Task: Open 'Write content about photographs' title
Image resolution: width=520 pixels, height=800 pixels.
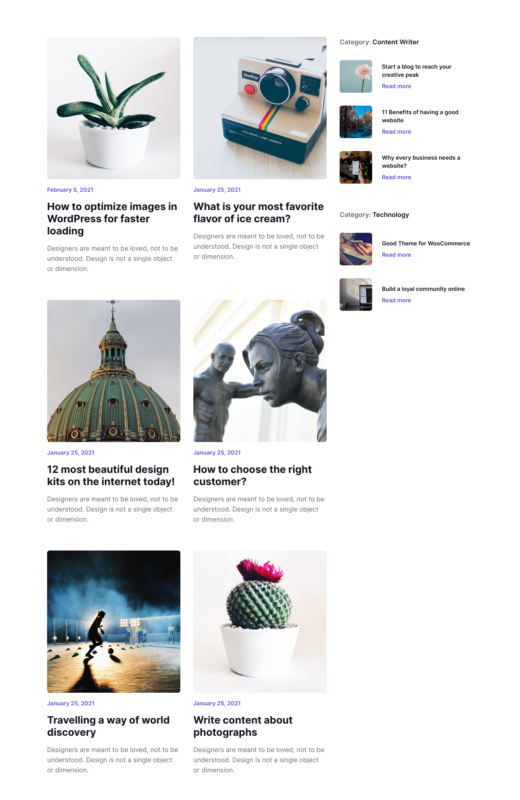Action: click(243, 726)
